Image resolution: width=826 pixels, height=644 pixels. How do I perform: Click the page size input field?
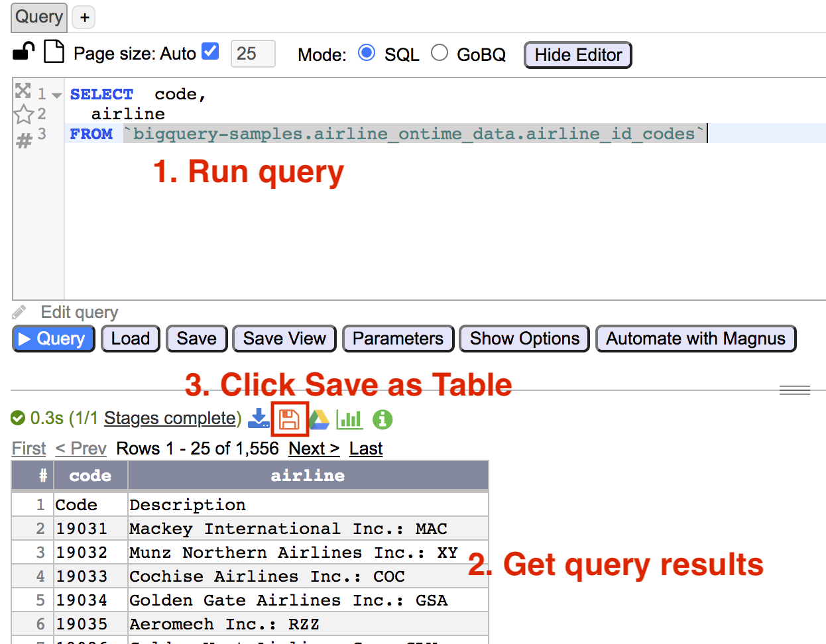pyautogui.click(x=253, y=54)
